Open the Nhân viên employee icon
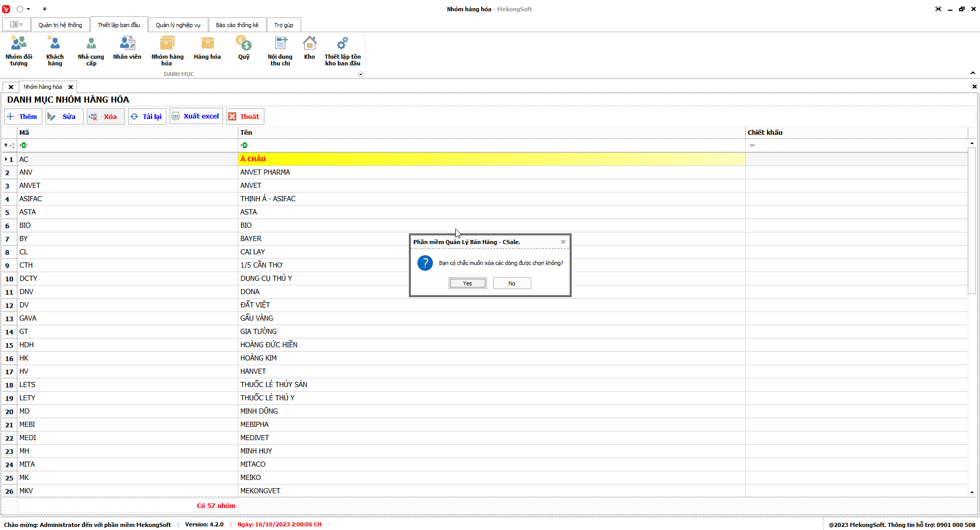This screenshot has height=530, width=980. pyautogui.click(x=127, y=49)
